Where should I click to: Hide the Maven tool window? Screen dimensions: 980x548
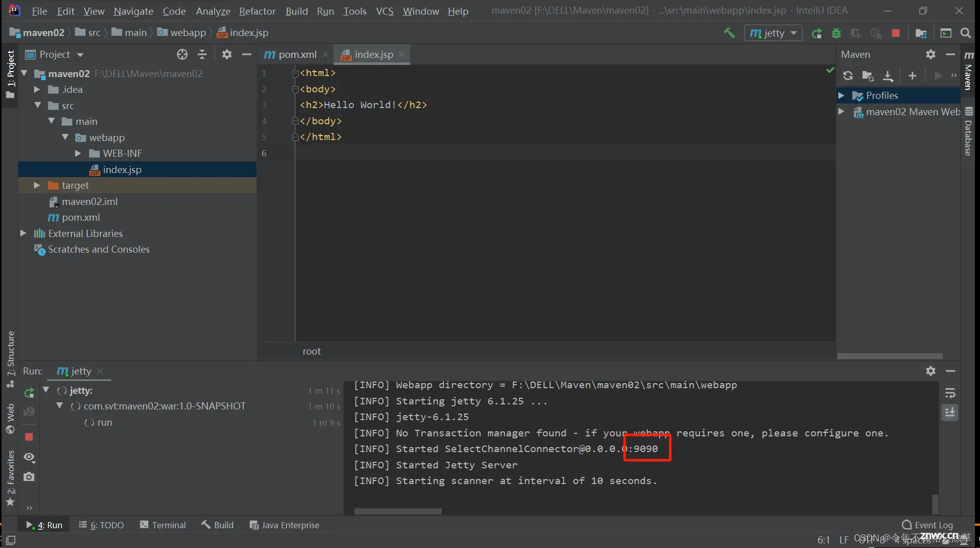coord(951,54)
